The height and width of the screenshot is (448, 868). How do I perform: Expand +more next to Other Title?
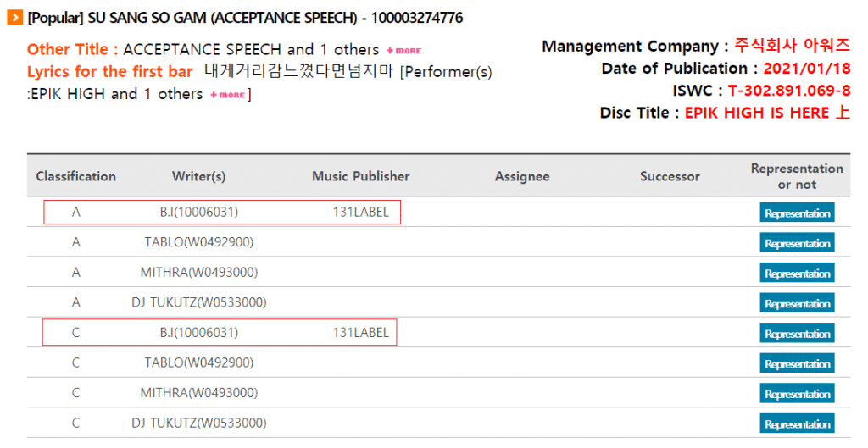(403, 51)
